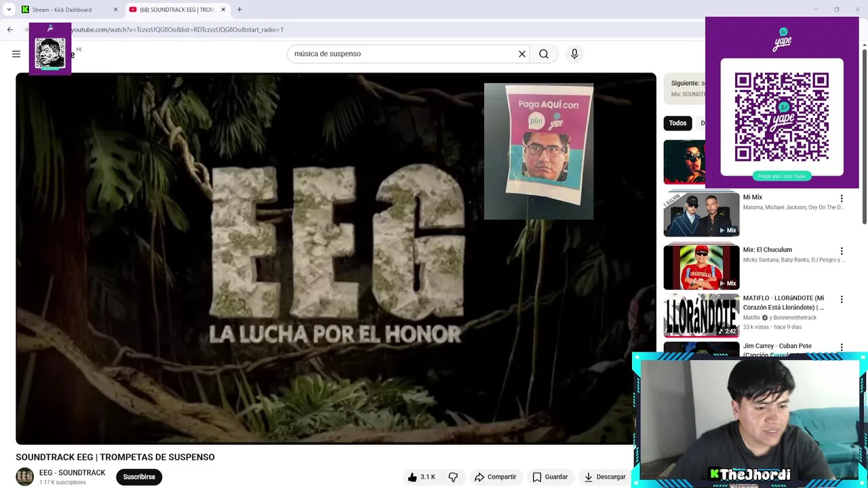
Task: Switch to SOUNDTRACK EEG YouTube tab
Action: coord(176,9)
